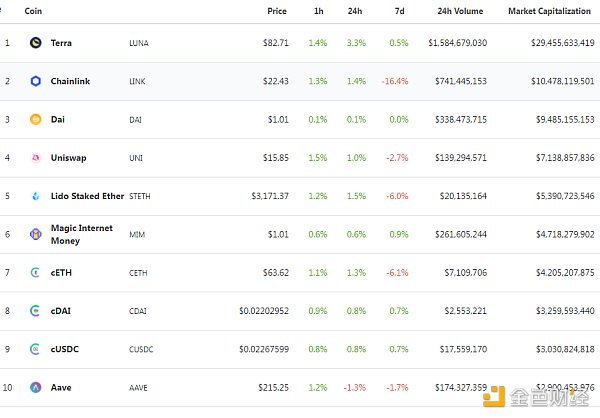This screenshot has width=600, height=418.
Task: Sort by Market Capitalization column header
Action: [551, 11]
